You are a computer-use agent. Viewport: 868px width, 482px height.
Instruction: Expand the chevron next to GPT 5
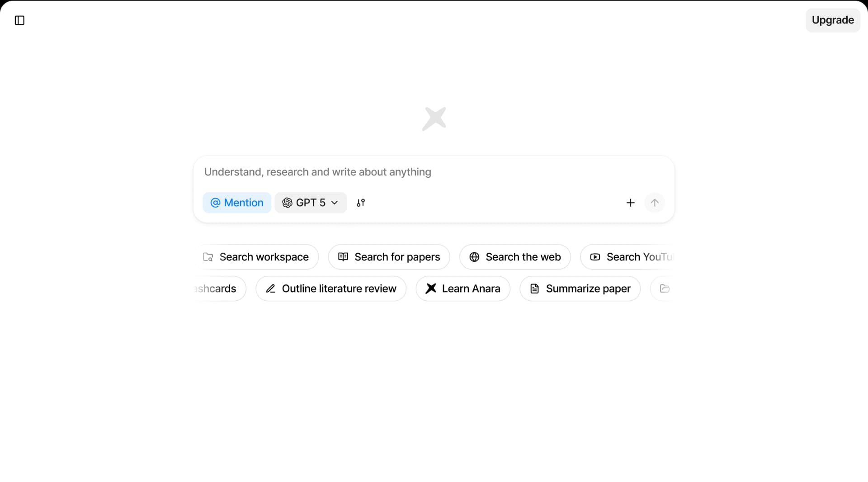[335, 203]
